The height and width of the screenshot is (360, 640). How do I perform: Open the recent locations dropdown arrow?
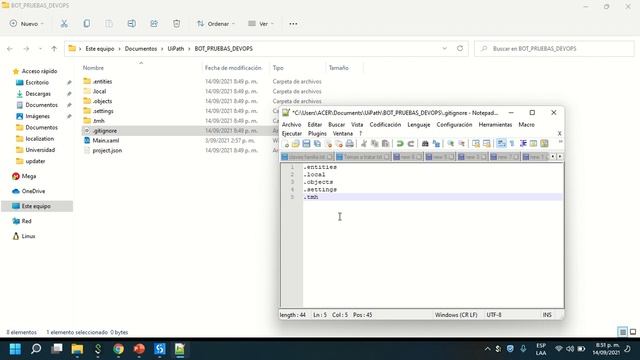(40, 49)
